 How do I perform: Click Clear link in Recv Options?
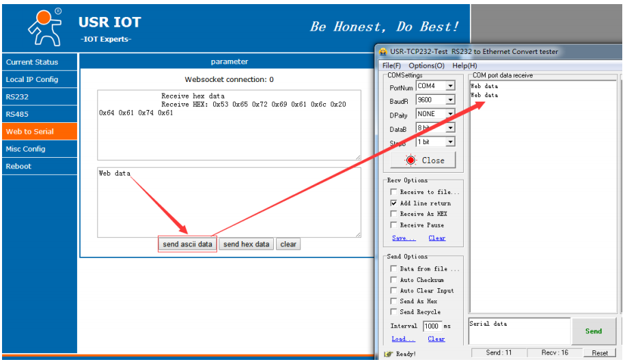coord(437,238)
